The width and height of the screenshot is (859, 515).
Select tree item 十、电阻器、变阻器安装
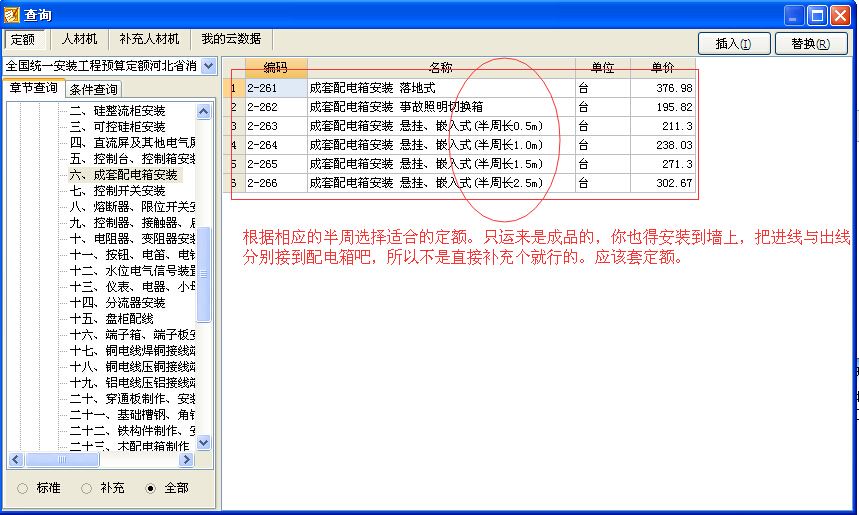(x=132, y=238)
